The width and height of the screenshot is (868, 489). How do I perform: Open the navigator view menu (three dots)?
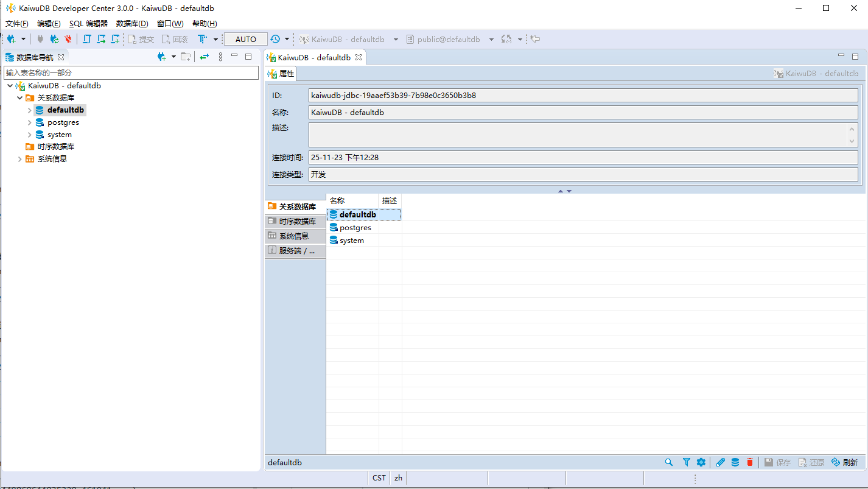point(220,57)
